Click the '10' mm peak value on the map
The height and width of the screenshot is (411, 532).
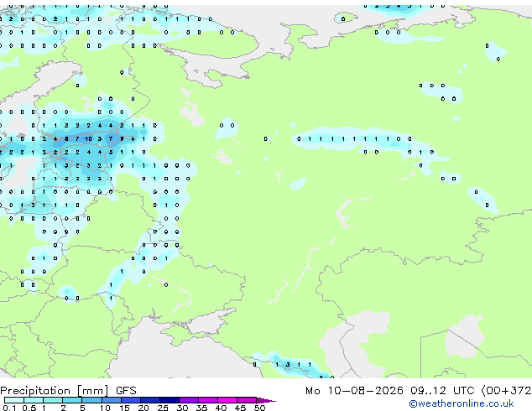88,138
